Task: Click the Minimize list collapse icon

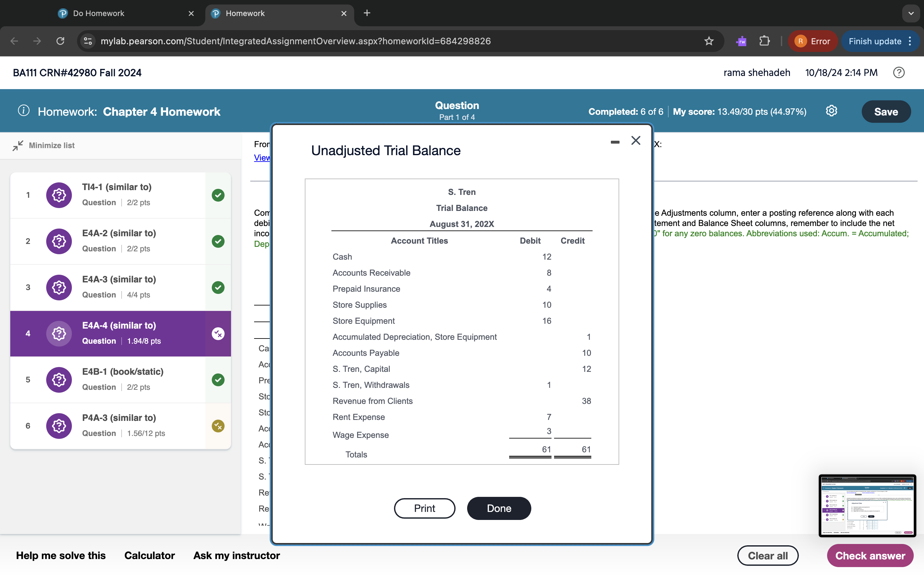Action: (18, 146)
